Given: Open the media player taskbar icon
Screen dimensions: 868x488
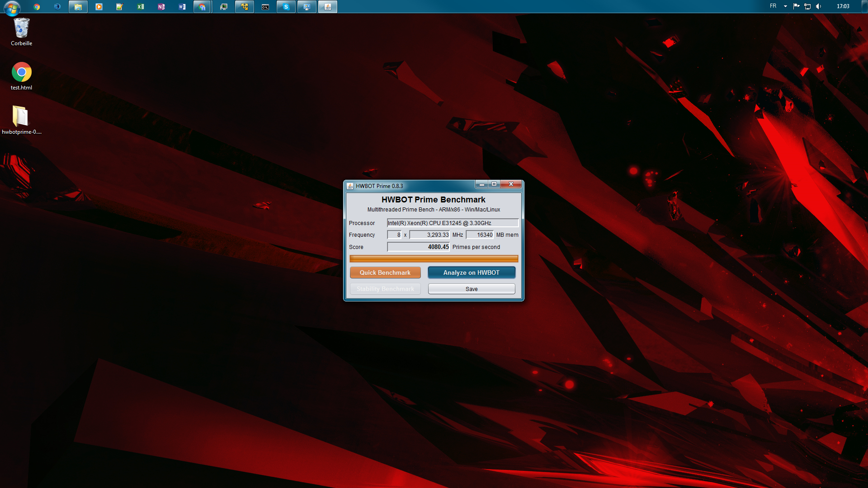Looking at the screenshot, I should click(99, 7).
